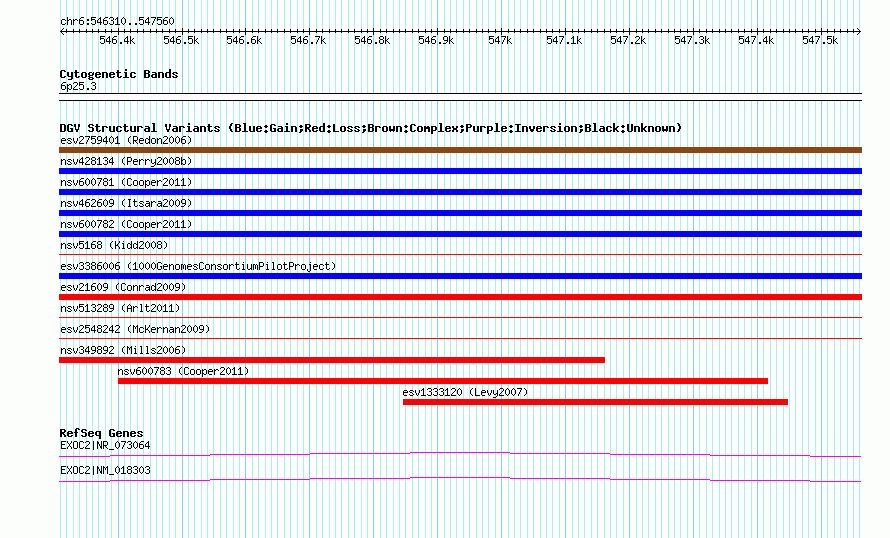This screenshot has height=538, width=890.
Task: Open the esv3386006 1000GenomesConsortiumPilotProject label
Action: [x=198, y=266]
